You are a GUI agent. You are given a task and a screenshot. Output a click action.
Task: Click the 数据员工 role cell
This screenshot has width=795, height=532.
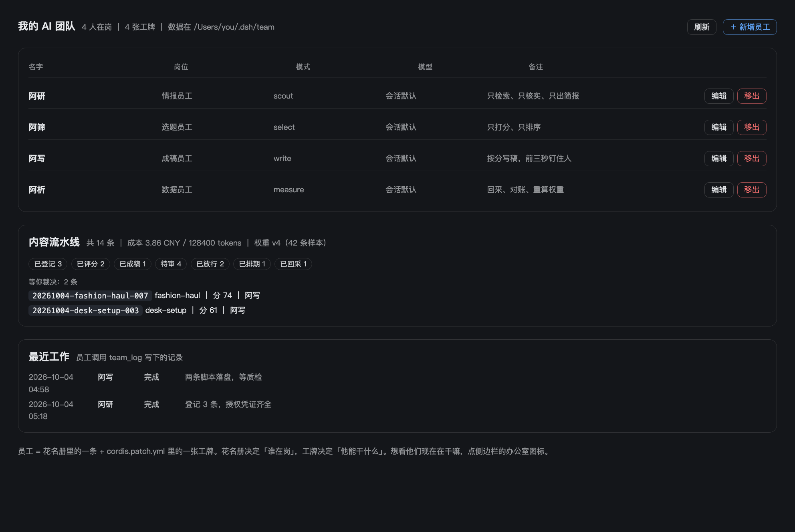(x=177, y=190)
